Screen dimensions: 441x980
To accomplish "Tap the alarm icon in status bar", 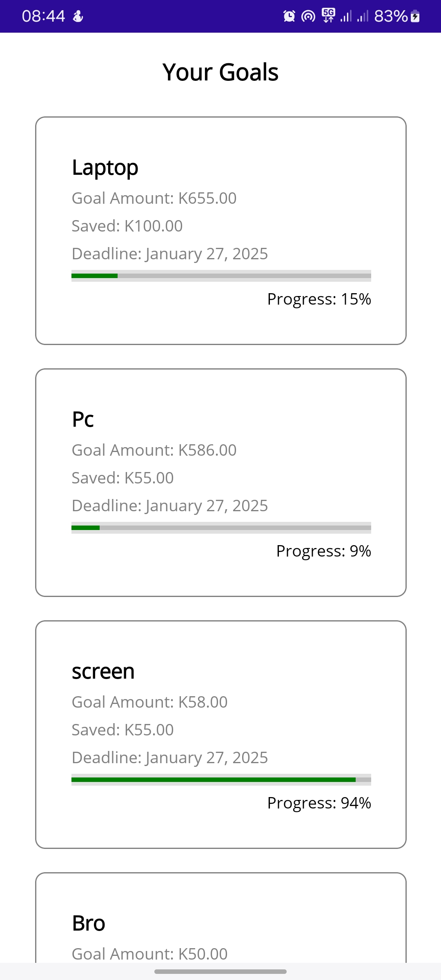I will click(289, 16).
